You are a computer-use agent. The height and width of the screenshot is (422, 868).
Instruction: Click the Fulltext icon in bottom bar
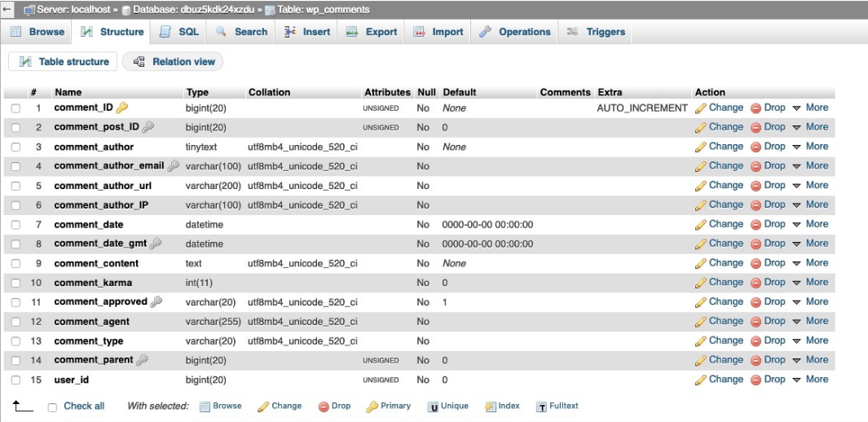coord(541,407)
